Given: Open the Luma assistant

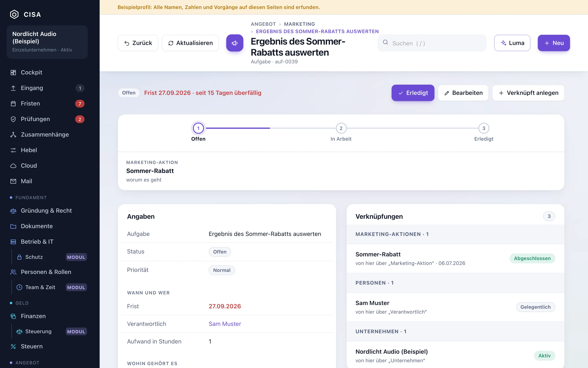Looking at the screenshot, I should tap(512, 43).
